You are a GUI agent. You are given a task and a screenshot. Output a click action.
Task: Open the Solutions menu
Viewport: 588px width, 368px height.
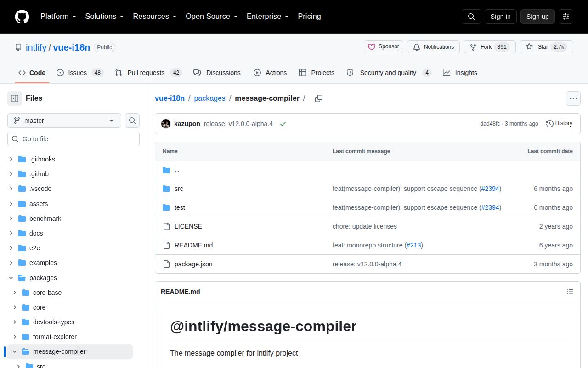click(104, 17)
